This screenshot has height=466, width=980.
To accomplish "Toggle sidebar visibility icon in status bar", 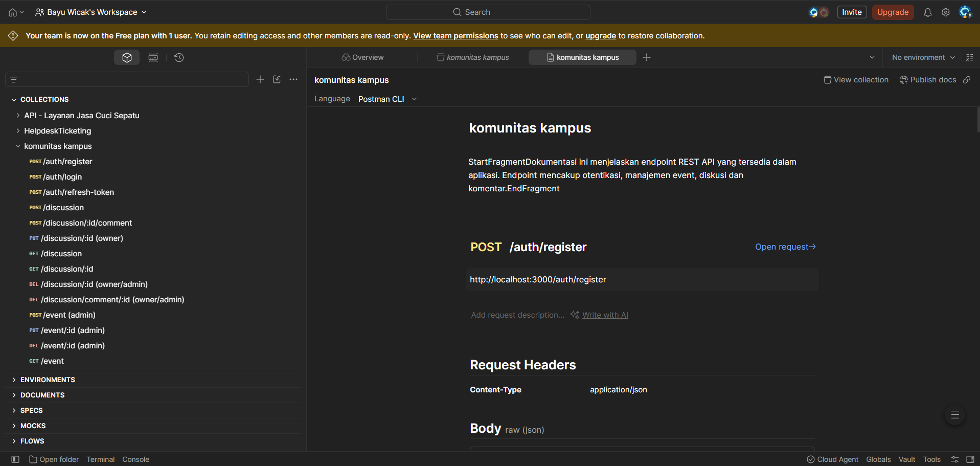I will (x=15, y=459).
